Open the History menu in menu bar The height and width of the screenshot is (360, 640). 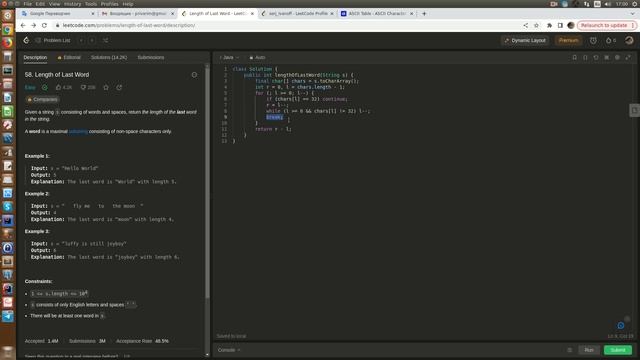pos(72,4)
